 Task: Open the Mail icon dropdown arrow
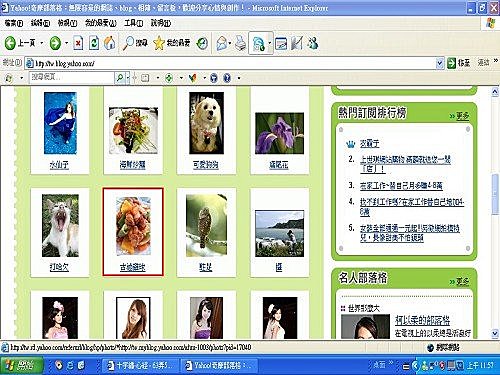tap(230, 43)
